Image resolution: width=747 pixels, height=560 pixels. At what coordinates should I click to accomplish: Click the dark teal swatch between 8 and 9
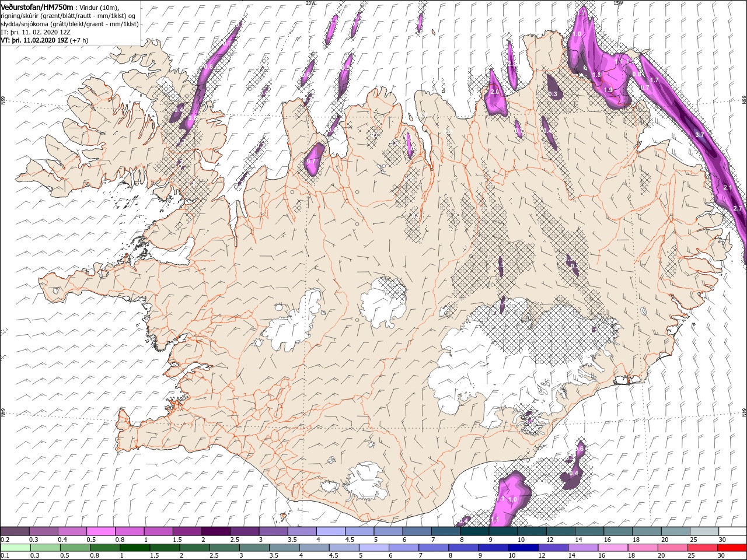[474, 531]
